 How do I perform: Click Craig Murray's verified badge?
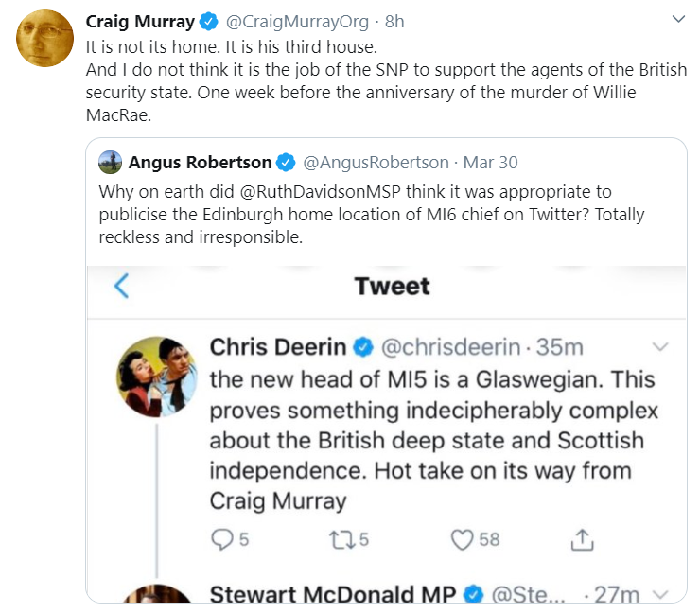(208, 21)
